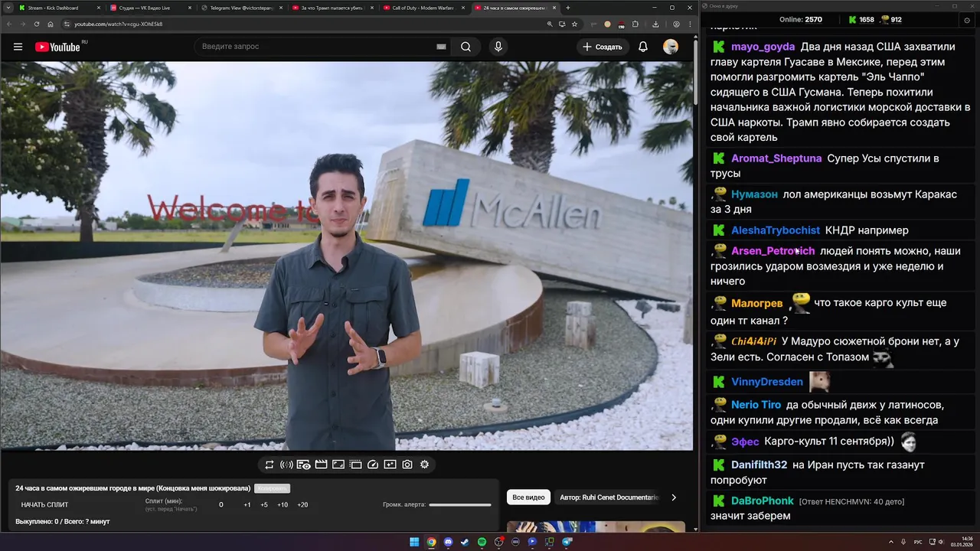Open the recommended video thumbnail below chips
The height and width of the screenshot is (551, 980).
[x=596, y=527]
